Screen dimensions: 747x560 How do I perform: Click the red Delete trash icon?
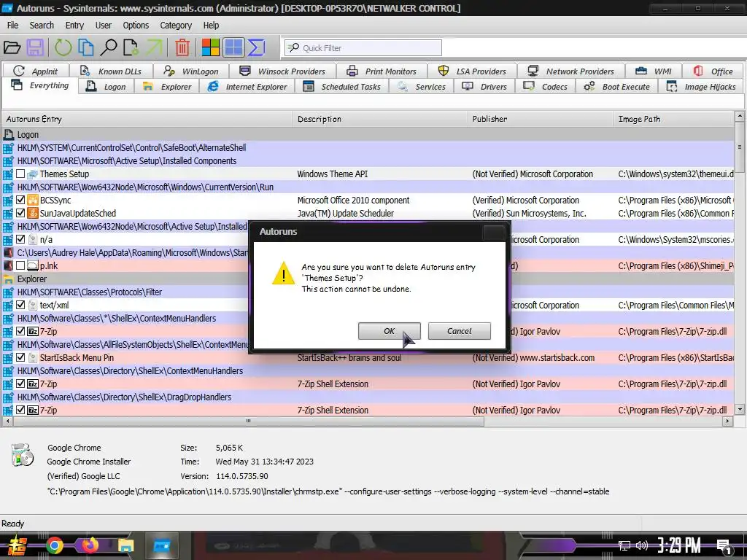coord(182,47)
